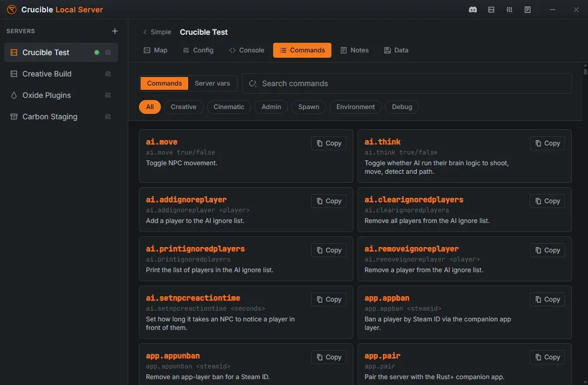Screen dimensions: 588x385
Task: Click the app.appban command title
Action: tap(387, 298)
